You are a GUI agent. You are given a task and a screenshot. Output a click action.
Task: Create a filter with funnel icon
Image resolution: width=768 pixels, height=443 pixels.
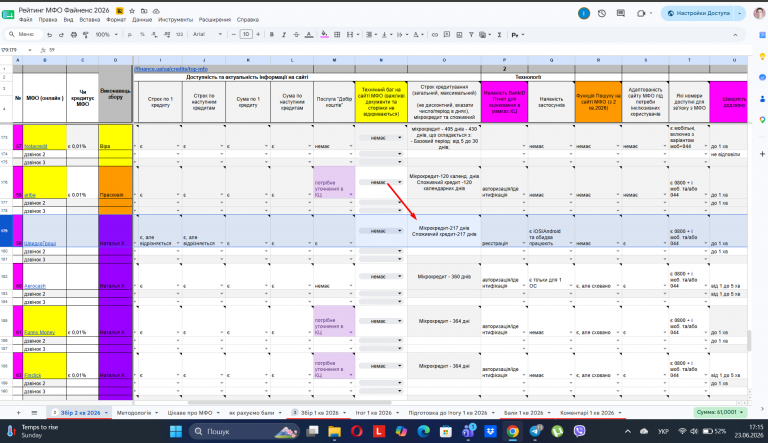(471, 35)
